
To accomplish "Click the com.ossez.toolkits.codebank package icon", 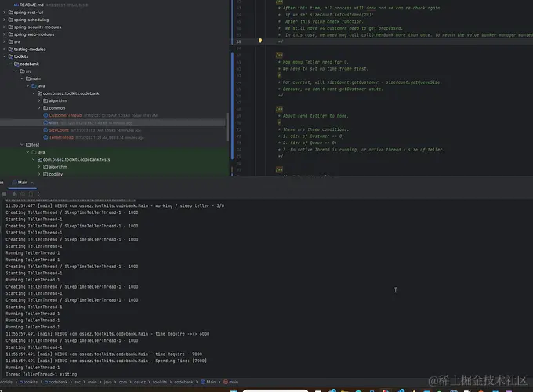I will [40, 93].
